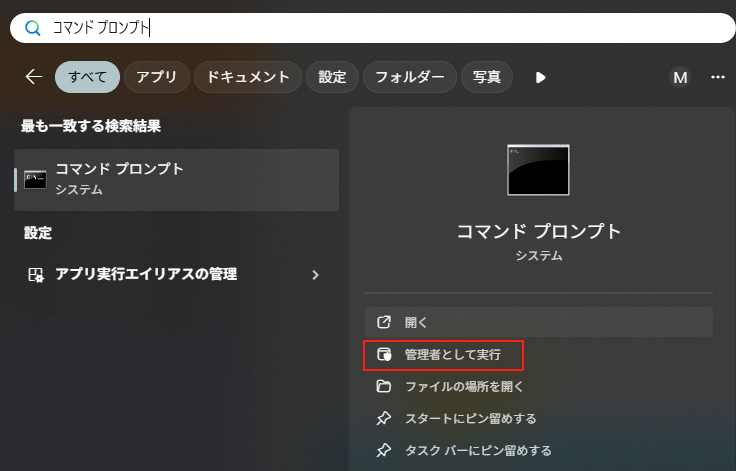Expand the chevron beside アプリ実行エイリアスの管理

[315, 275]
